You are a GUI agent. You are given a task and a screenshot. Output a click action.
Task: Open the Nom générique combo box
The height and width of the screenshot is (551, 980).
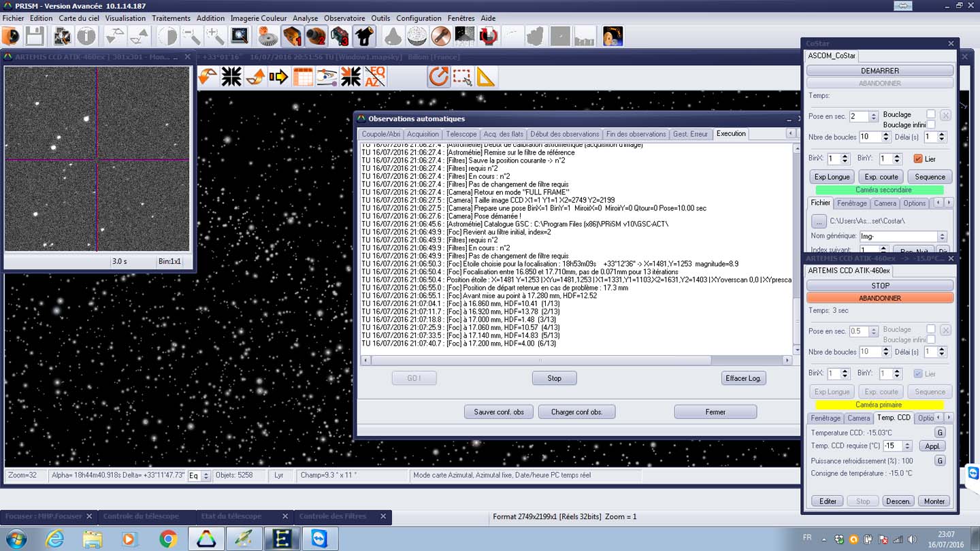(x=942, y=236)
